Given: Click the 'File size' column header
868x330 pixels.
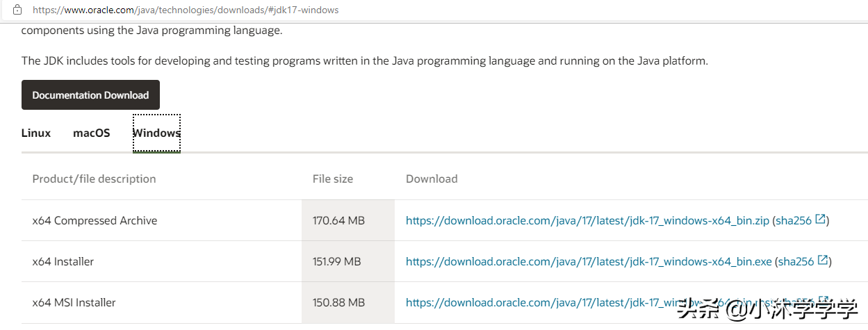Looking at the screenshot, I should [x=333, y=179].
